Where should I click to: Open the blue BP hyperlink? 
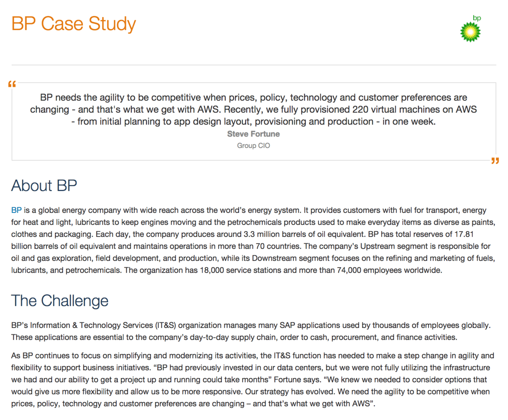[16, 210]
